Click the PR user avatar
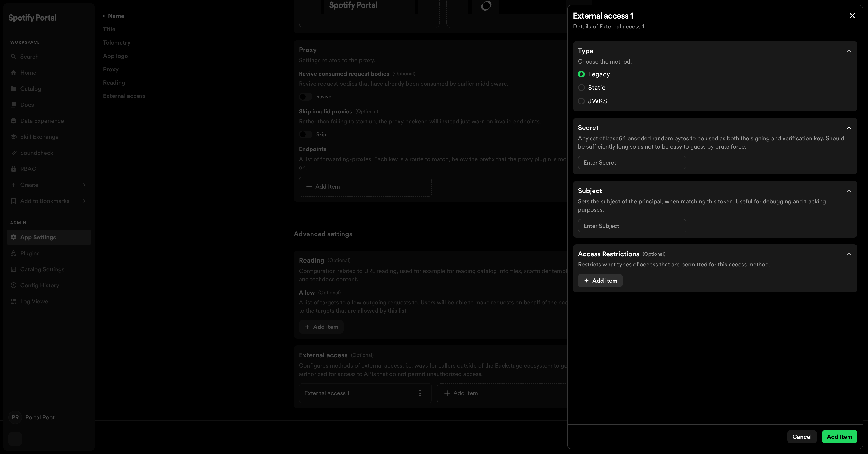The height and width of the screenshot is (454, 868). 15,417
